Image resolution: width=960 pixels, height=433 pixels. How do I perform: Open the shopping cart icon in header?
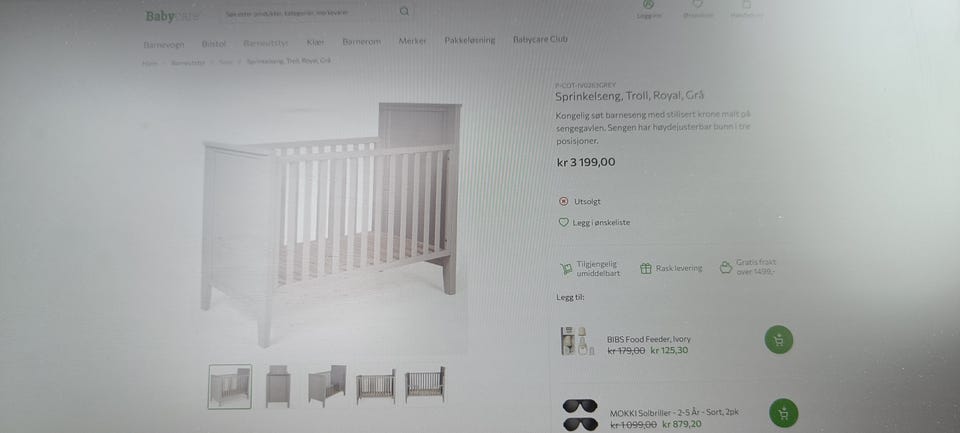pyautogui.click(x=746, y=4)
